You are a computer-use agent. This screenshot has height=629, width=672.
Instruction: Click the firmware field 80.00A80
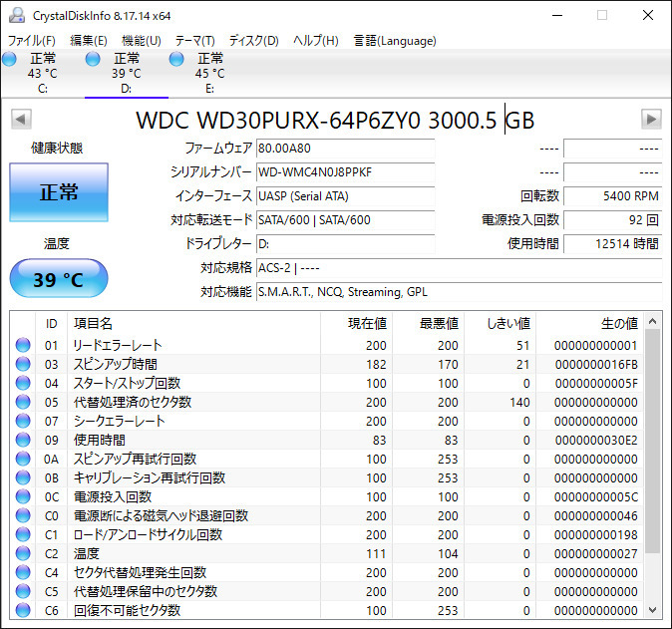click(345, 149)
